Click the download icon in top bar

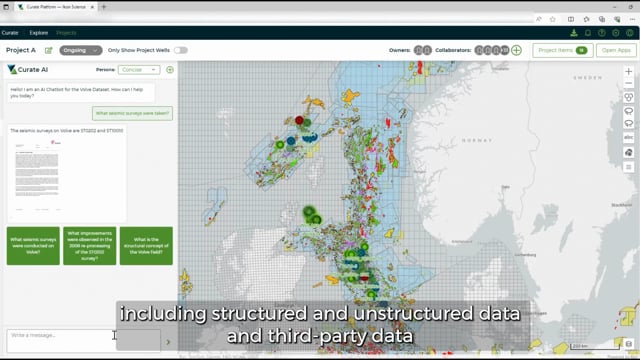574,33
